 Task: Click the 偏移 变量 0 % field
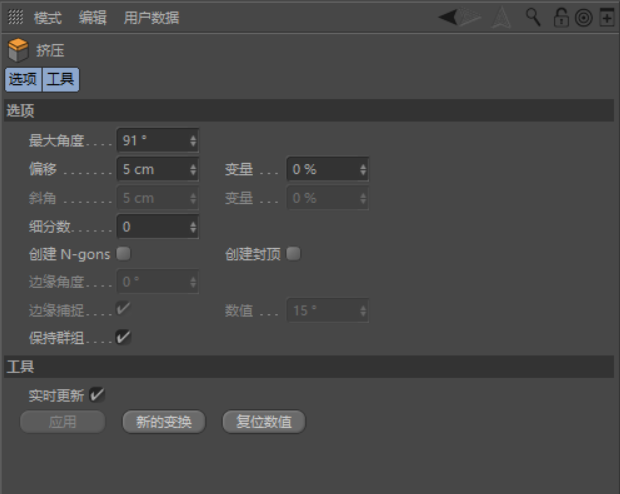328,169
